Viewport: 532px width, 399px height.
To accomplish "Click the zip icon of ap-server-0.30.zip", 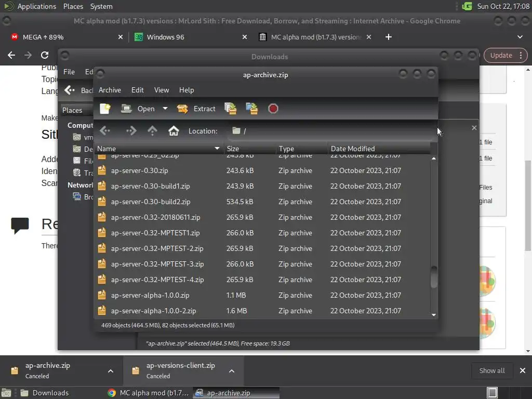I will tap(102, 170).
